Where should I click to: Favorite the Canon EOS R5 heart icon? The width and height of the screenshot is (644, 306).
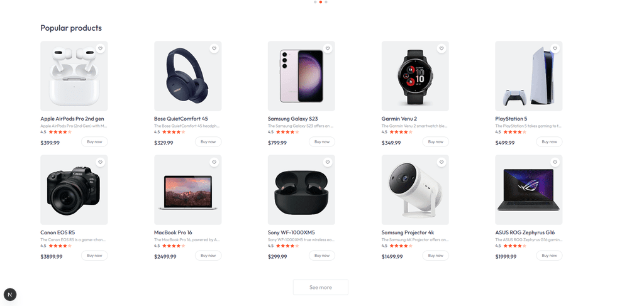(x=100, y=163)
